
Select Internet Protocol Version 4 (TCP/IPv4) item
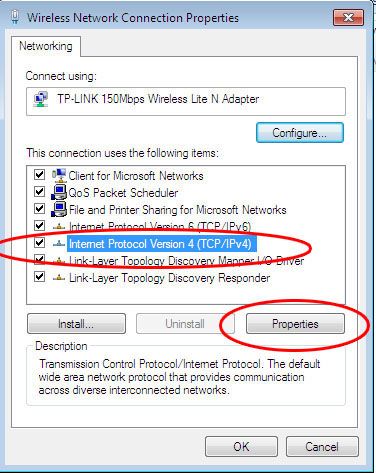click(160, 244)
